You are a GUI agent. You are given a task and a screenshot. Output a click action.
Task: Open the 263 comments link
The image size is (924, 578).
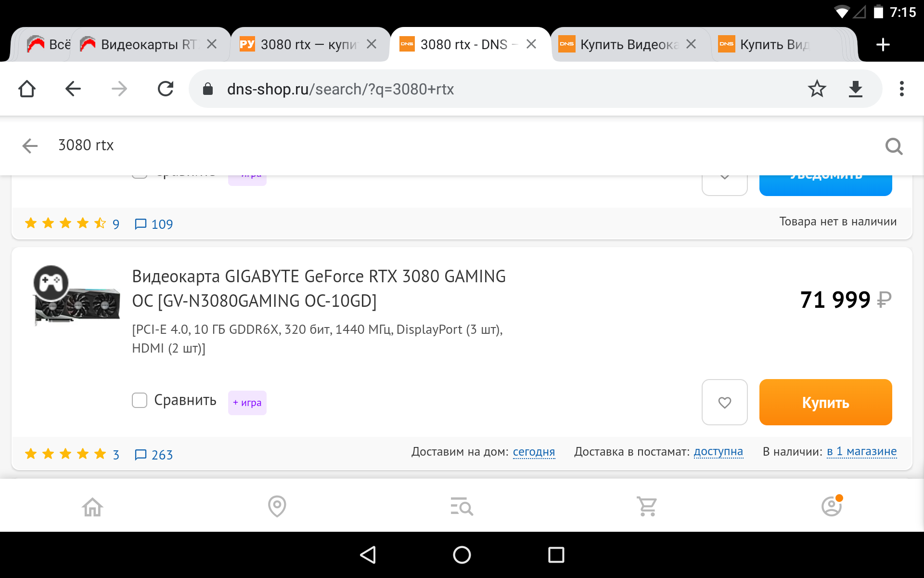tap(154, 455)
